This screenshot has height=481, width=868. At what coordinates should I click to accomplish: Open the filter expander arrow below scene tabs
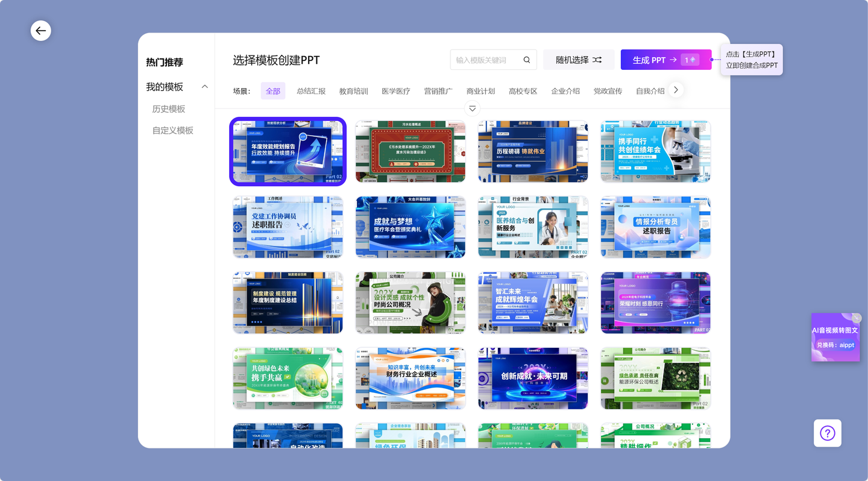(x=472, y=108)
